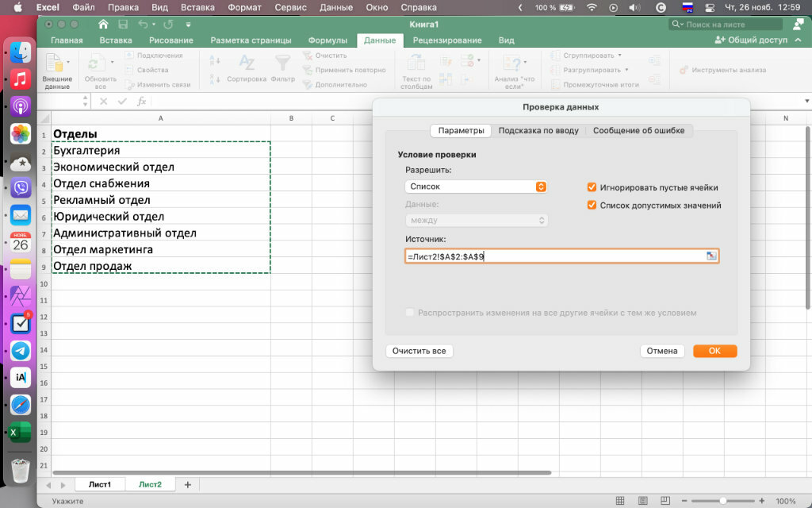Image resolution: width=812 pixels, height=508 pixels.
Task: Switch to Page Layout view icon in status bar
Action: click(642, 501)
